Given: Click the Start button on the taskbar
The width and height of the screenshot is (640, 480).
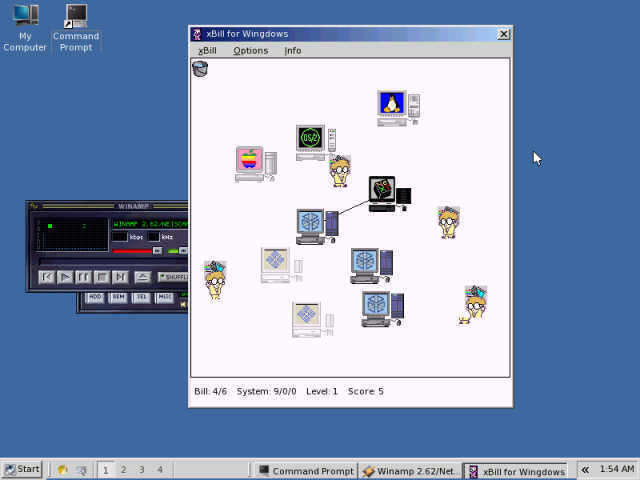Looking at the screenshot, I should tap(21, 469).
